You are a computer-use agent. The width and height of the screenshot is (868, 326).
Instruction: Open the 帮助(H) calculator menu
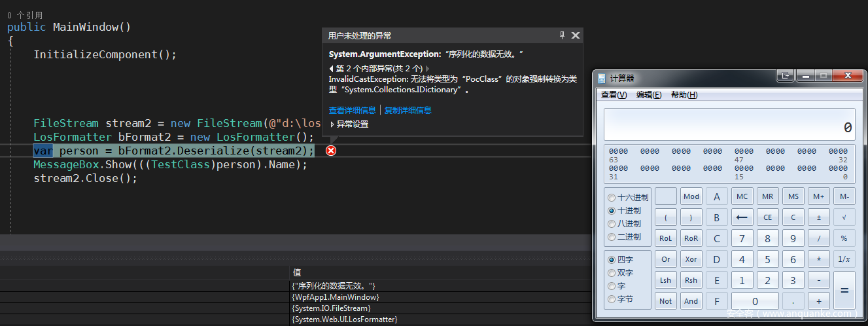tap(684, 95)
